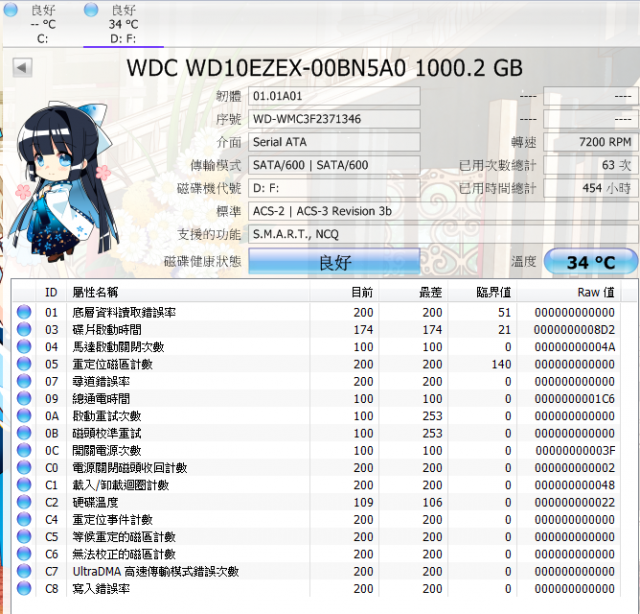Select the 硬碟溫度 attribute name
The image size is (640, 614).
tap(96, 502)
